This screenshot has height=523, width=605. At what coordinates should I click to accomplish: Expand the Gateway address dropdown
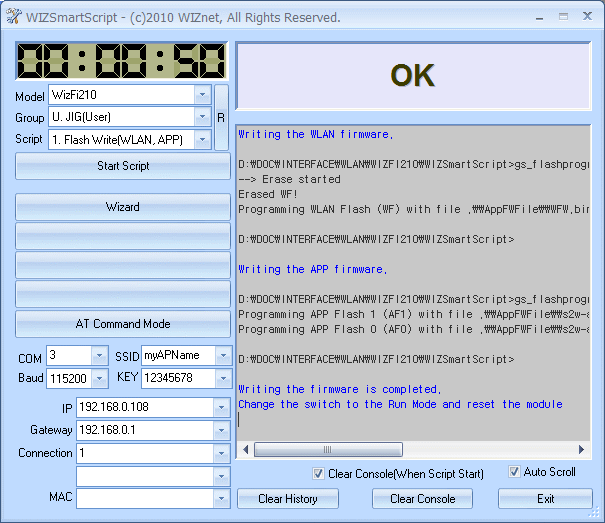pos(221,430)
